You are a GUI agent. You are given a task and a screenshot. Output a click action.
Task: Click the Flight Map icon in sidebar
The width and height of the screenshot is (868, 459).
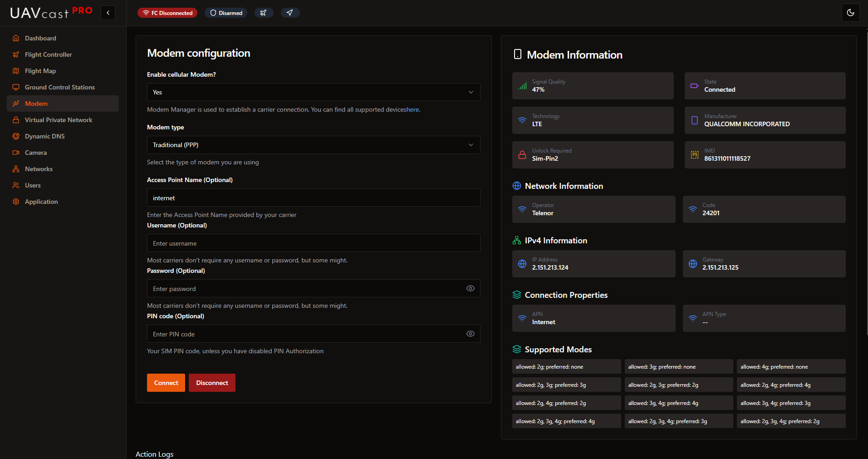point(16,71)
